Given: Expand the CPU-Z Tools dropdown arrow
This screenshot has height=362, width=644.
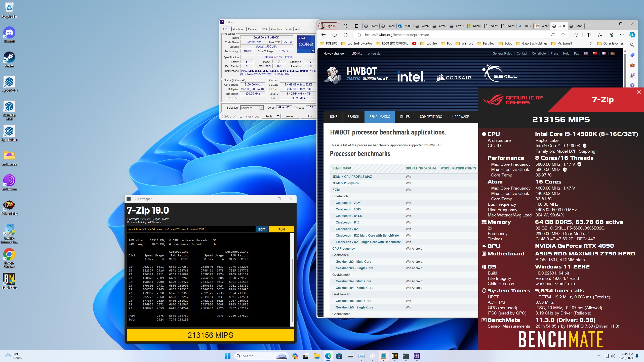Looking at the screenshot, I should coord(278,116).
